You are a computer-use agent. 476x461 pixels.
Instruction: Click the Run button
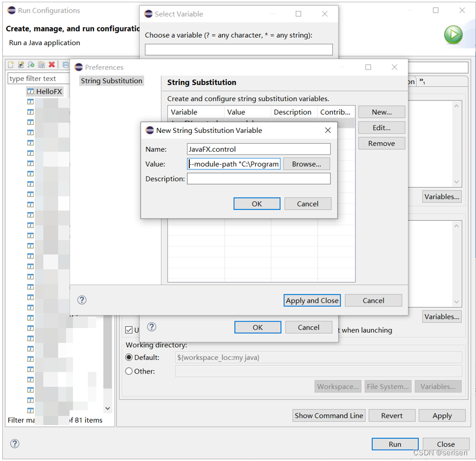coord(395,444)
